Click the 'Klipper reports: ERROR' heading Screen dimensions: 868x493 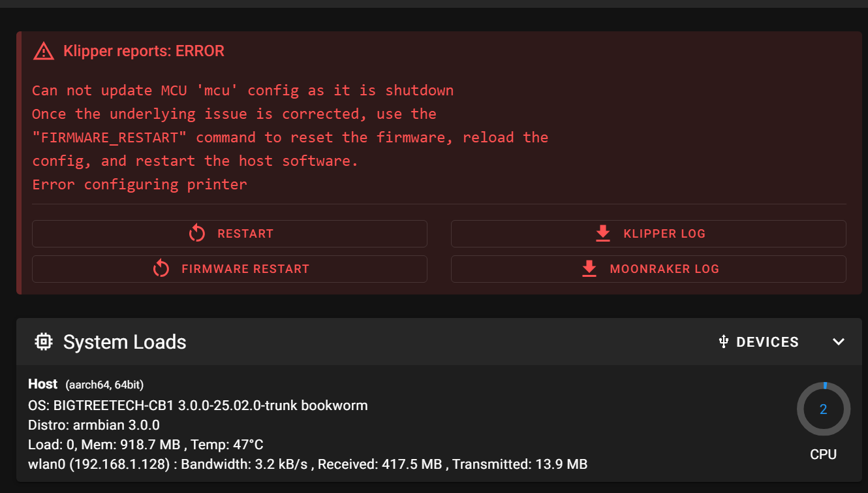click(x=144, y=51)
